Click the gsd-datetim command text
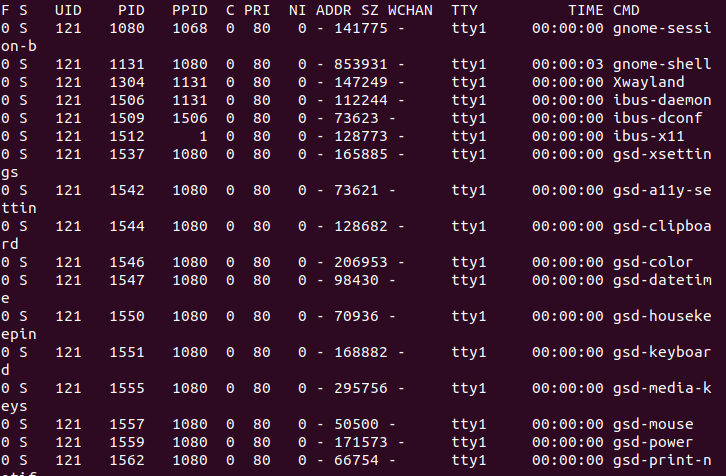This screenshot has width=726, height=476. click(x=662, y=280)
